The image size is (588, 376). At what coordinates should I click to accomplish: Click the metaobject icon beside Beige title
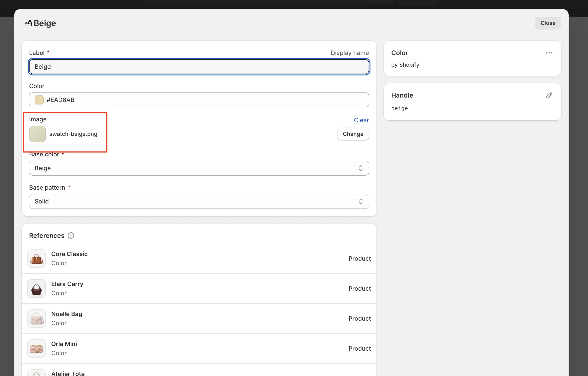[28, 24]
